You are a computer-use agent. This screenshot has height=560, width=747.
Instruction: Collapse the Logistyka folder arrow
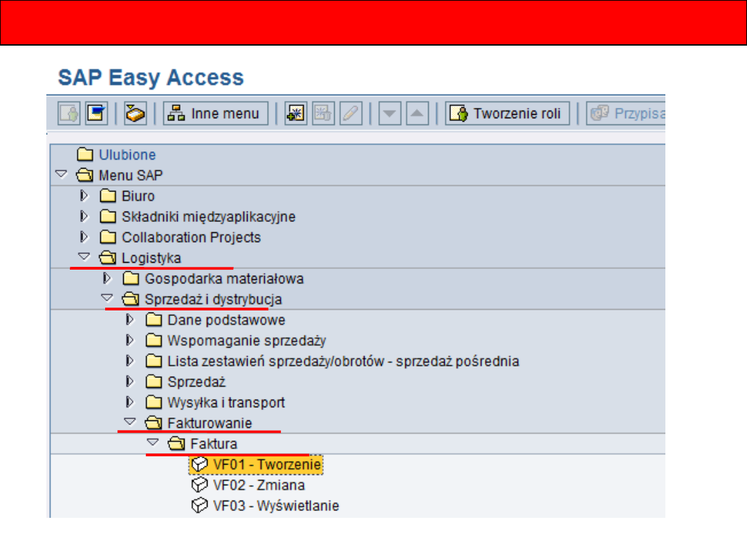coord(84,257)
